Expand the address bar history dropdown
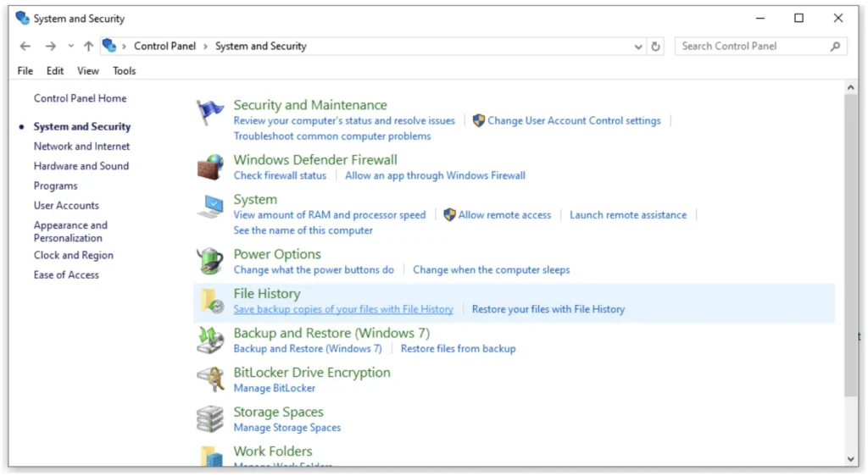This screenshot has width=868, height=476. [638, 47]
